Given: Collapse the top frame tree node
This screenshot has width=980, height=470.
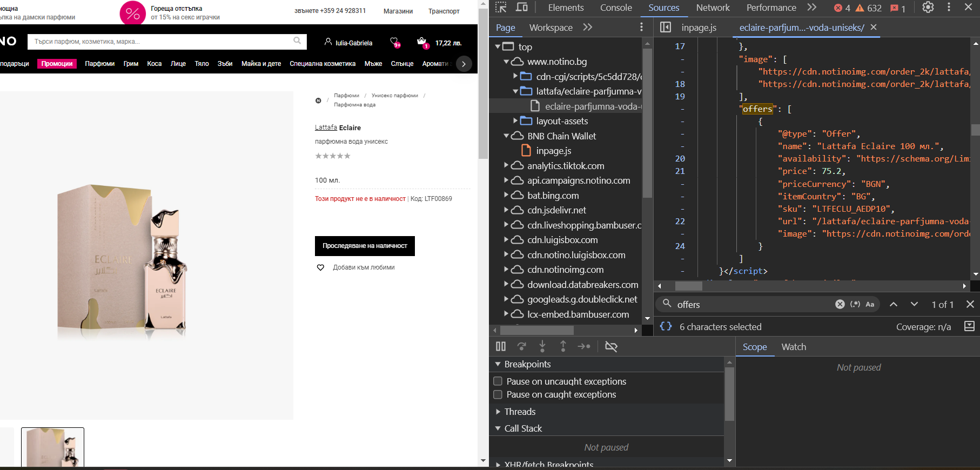Looking at the screenshot, I should (x=498, y=47).
